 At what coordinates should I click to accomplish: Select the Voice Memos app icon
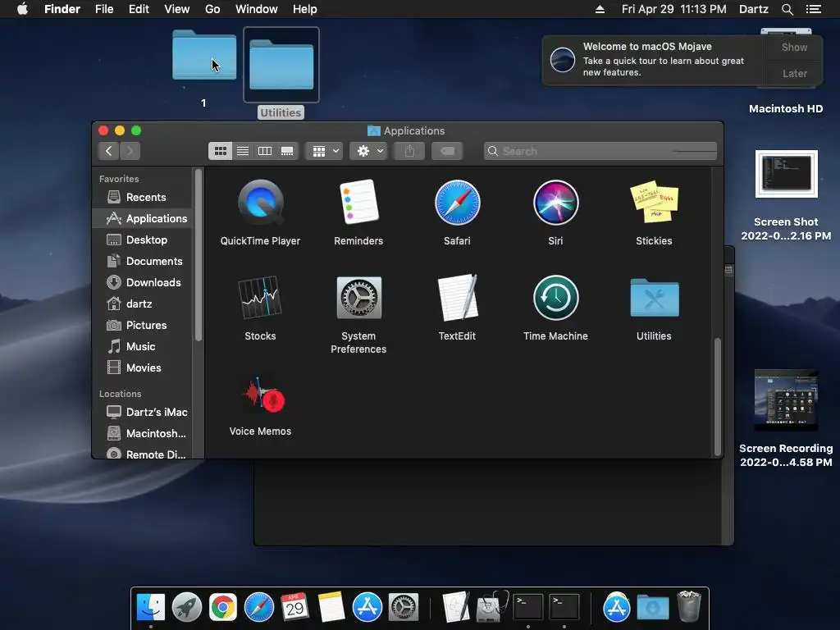[x=262, y=395]
